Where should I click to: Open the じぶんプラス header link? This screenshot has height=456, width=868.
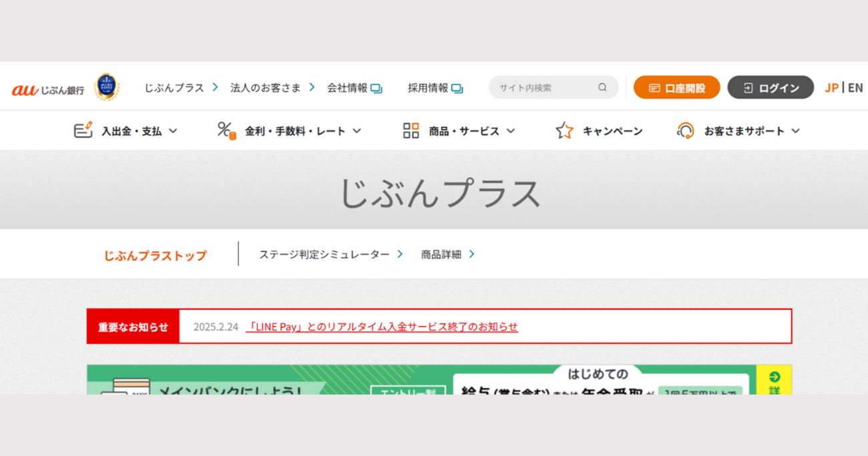click(x=174, y=87)
